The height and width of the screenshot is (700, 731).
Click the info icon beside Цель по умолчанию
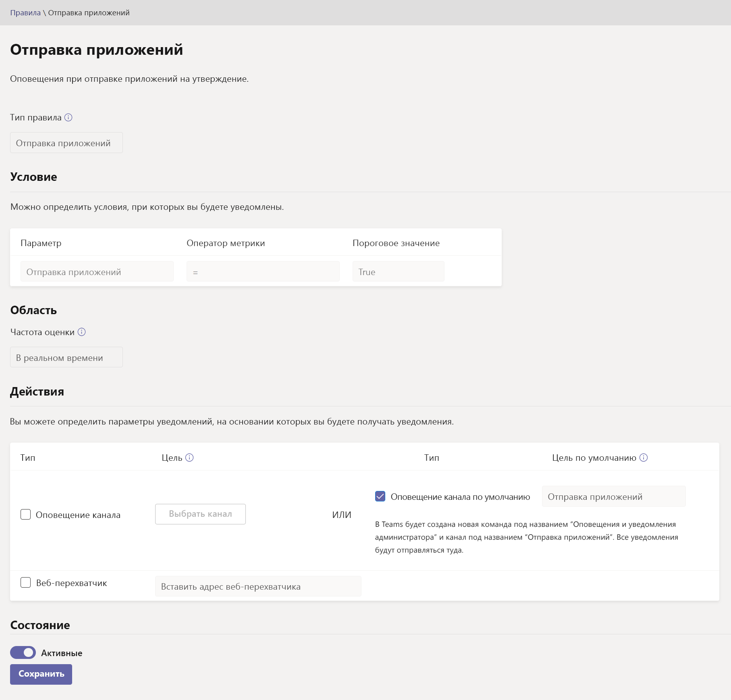point(644,458)
